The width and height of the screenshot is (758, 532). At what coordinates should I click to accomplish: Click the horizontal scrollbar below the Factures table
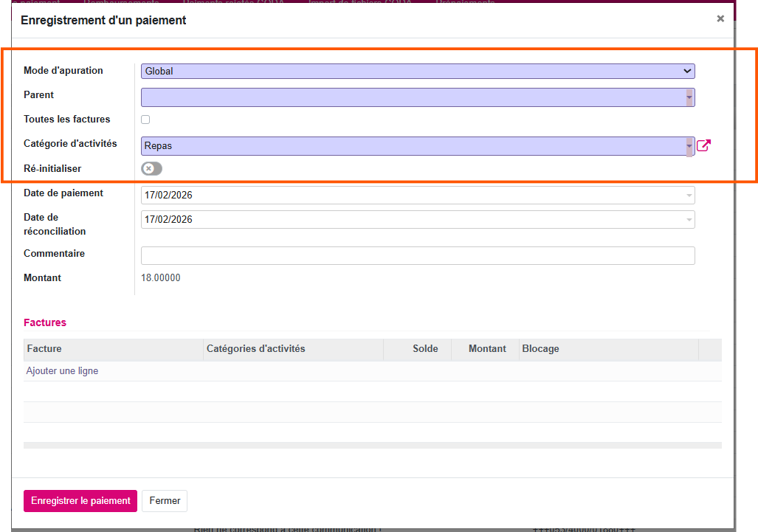click(x=372, y=445)
